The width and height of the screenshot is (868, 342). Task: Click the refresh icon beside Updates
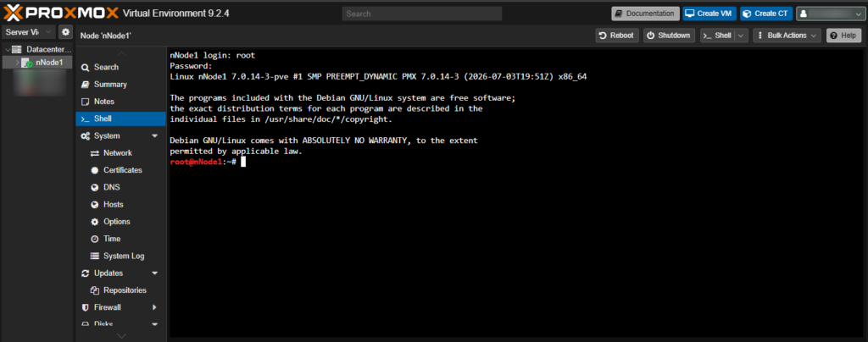pos(86,273)
